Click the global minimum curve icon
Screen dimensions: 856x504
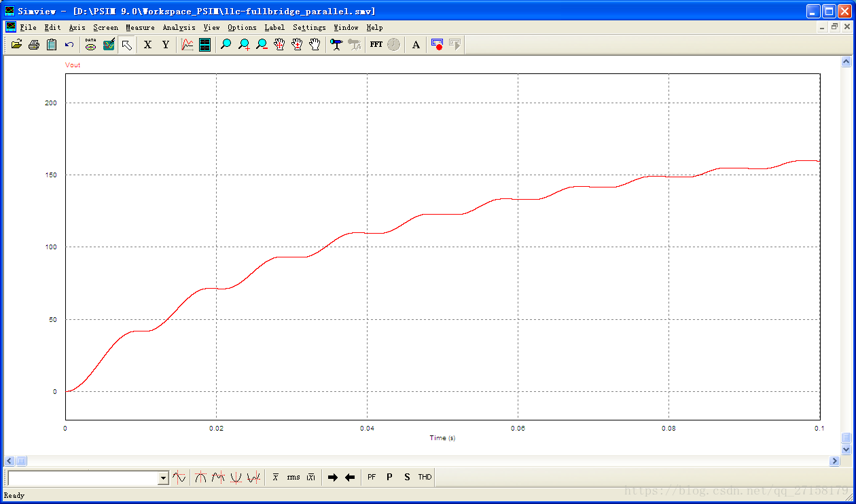tap(236, 478)
